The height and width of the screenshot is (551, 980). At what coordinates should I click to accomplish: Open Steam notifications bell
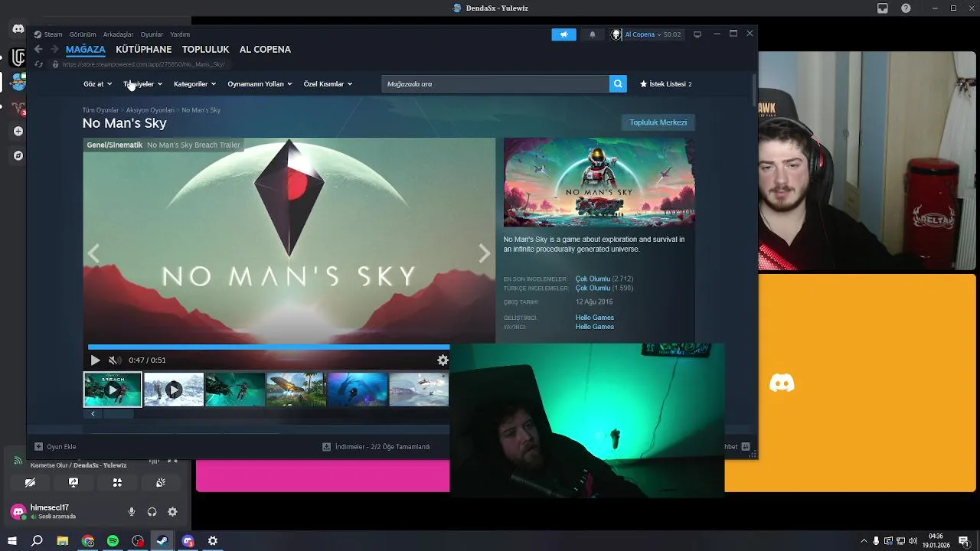pyautogui.click(x=592, y=34)
